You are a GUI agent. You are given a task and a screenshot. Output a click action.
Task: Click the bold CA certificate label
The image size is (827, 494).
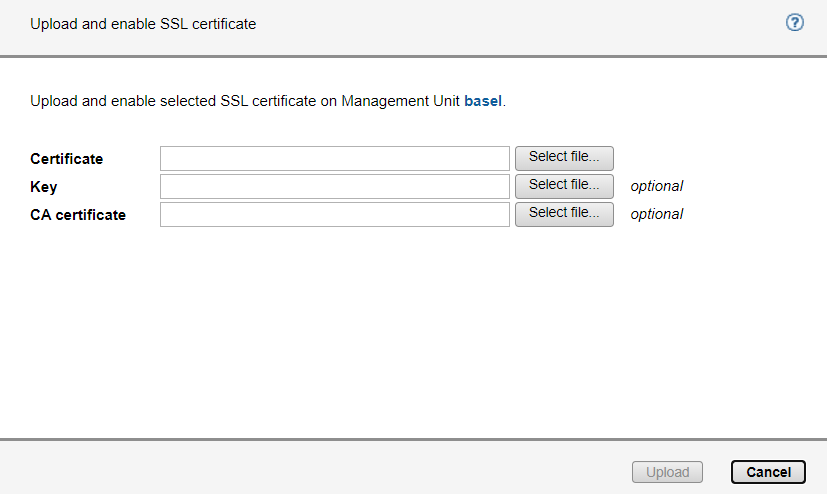[x=78, y=214]
